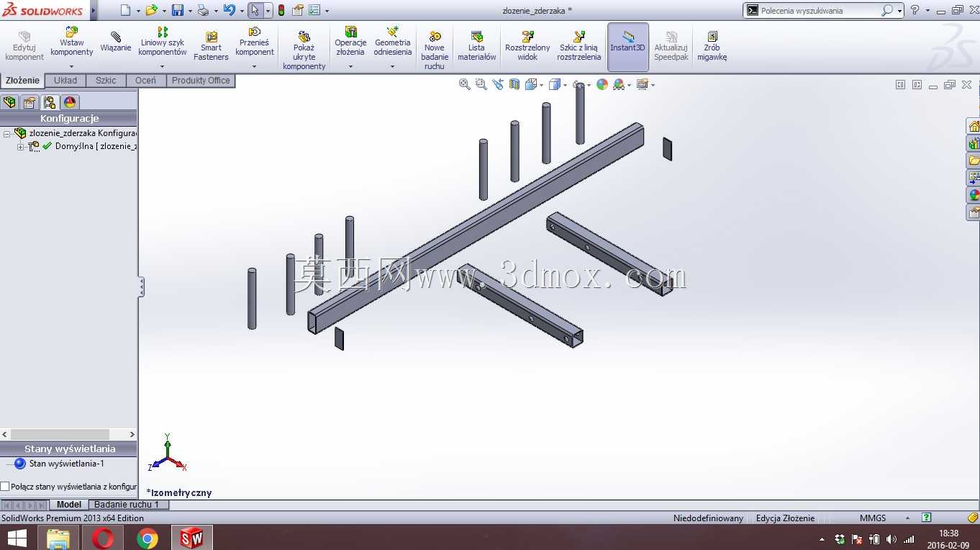Toggle the Section view icon
This screenshot has height=550, width=980.
pyautogui.click(x=514, y=84)
